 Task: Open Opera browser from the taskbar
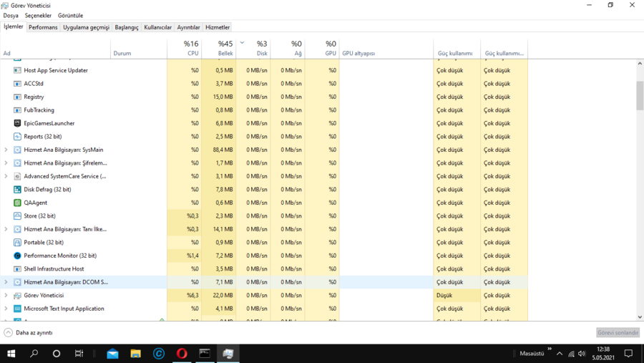tap(182, 354)
